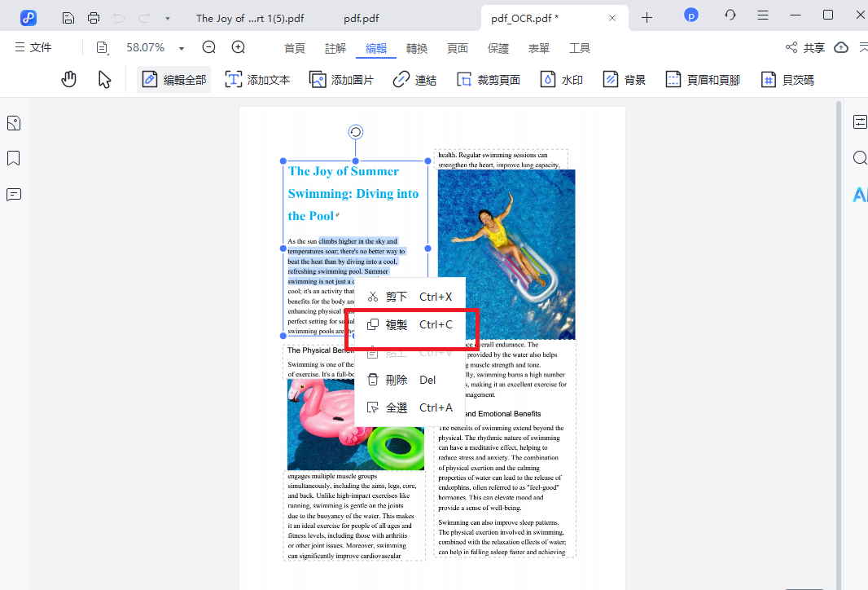Expand the zoom percentage dropdown

click(182, 48)
